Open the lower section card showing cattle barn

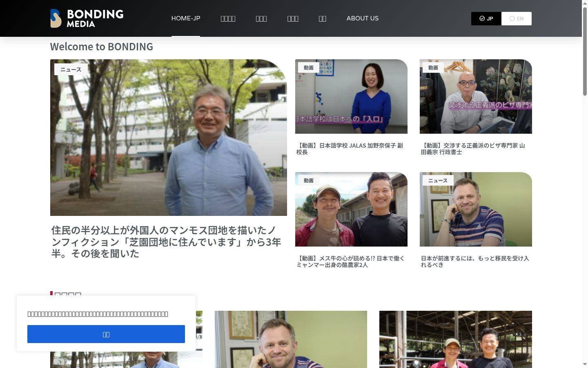(x=456, y=339)
